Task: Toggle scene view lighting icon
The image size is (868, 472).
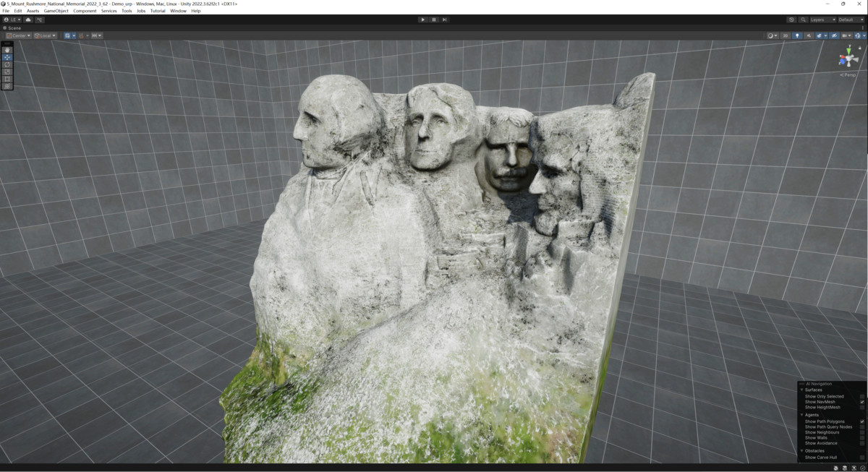Action: click(797, 35)
